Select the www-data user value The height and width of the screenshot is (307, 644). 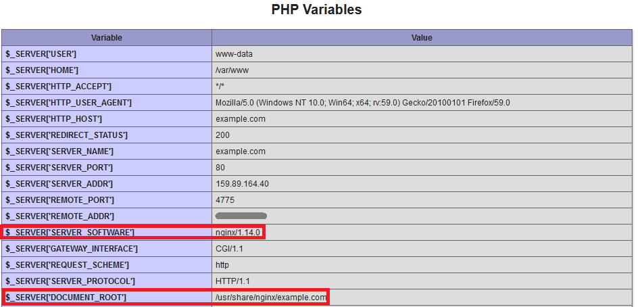[x=234, y=54]
